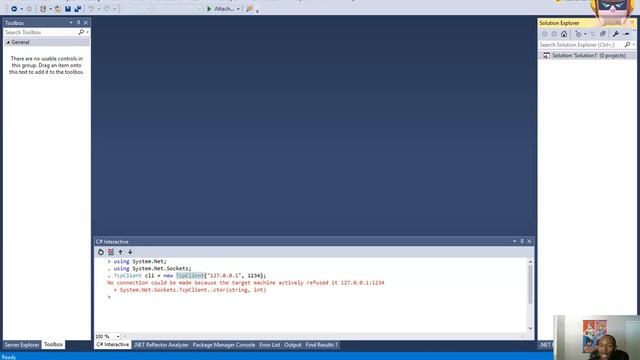Click scroll-down arrow in C# Interactive
This screenshot has height=360, width=640.
(530, 329)
